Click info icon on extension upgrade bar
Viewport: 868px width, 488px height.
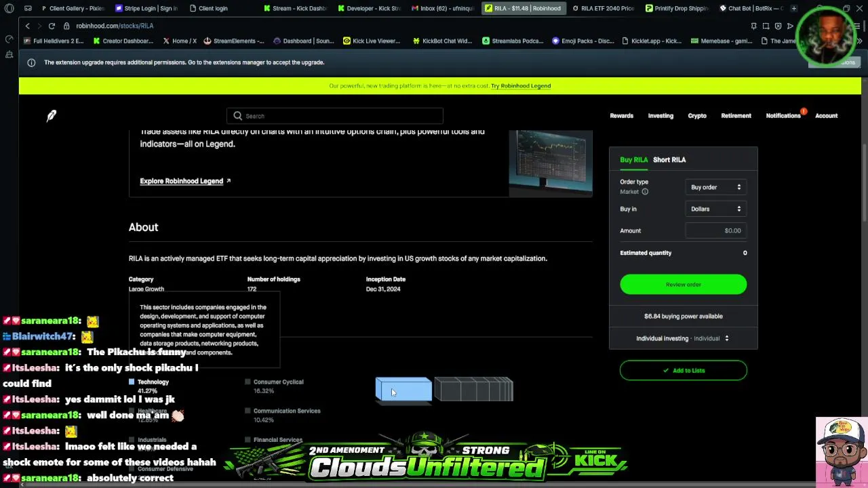pos(31,62)
